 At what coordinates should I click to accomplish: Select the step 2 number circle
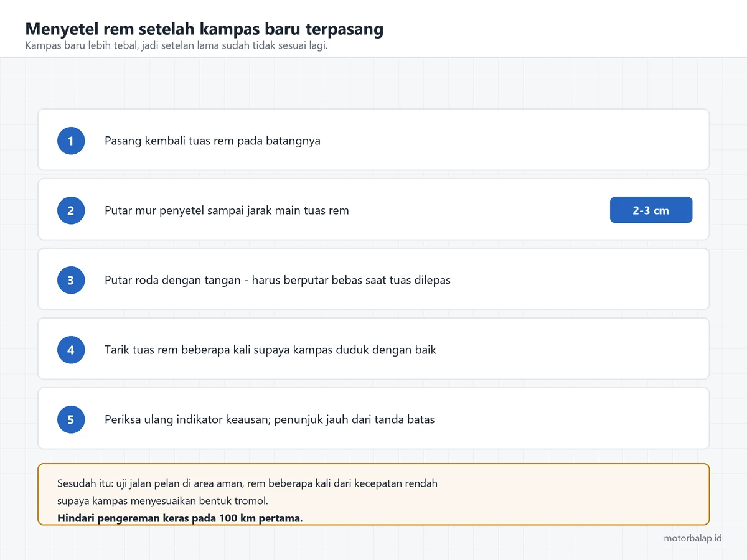coord(71,210)
